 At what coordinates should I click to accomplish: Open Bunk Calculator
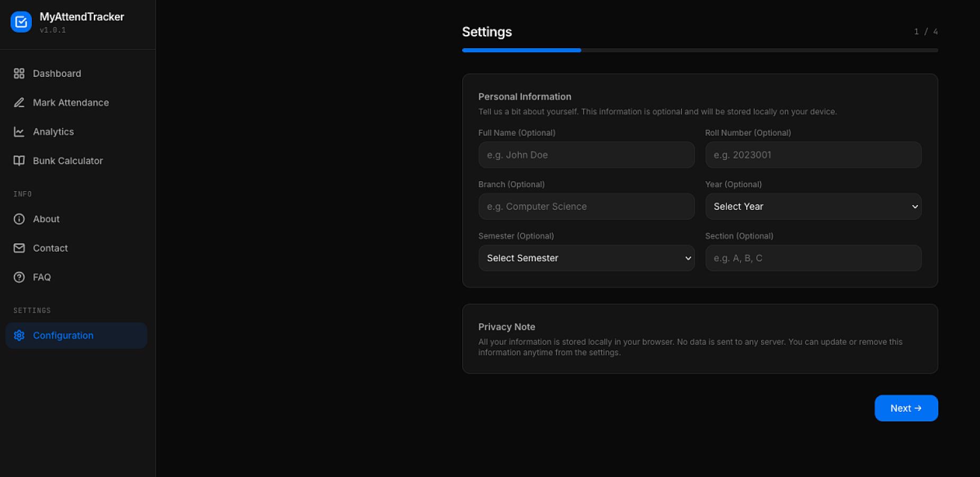(x=76, y=161)
